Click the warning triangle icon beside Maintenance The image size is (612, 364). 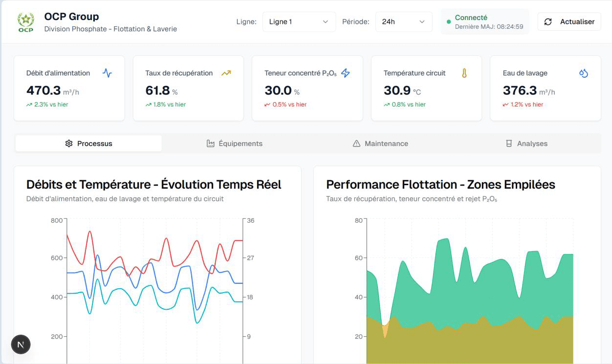coord(356,144)
